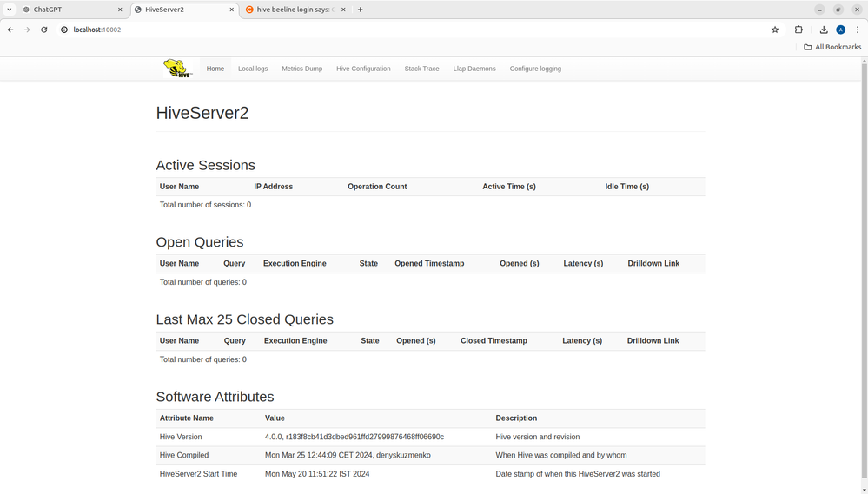Click the Active Sessions heading
This screenshot has height=494, width=868.
(205, 166)
